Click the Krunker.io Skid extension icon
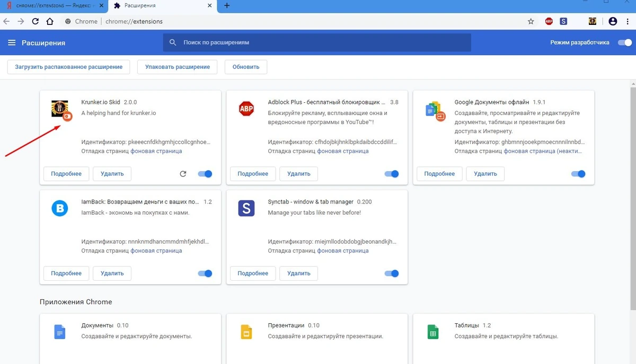Viewport: 636px width, 364px height. point(59,109)
